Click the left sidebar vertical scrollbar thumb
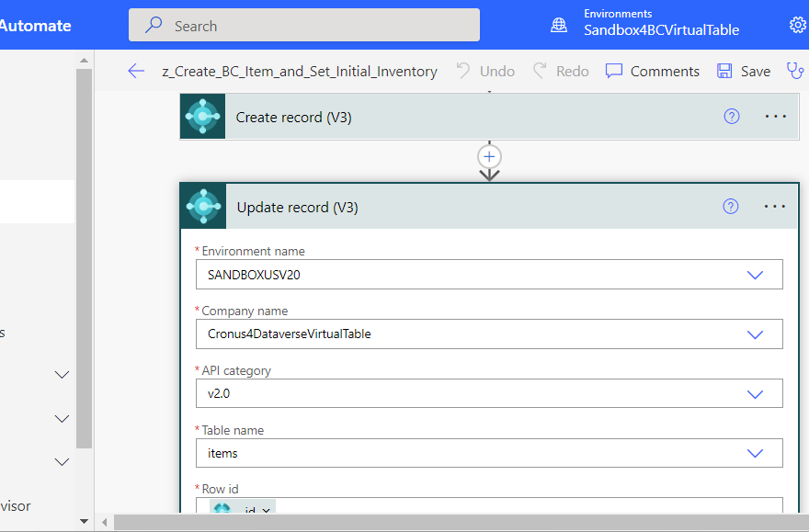The width and height of the screenshot is (809, 532). 84,258
